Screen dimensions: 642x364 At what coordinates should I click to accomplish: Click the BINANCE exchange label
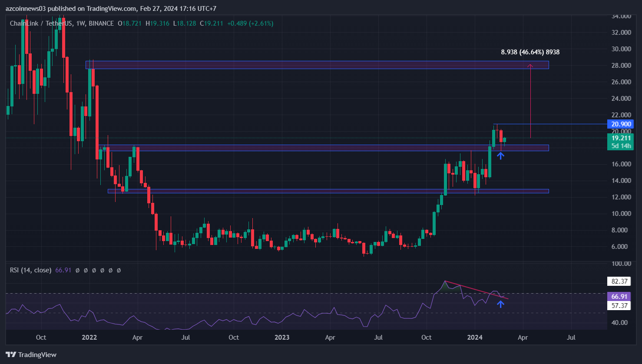(101, 23)
